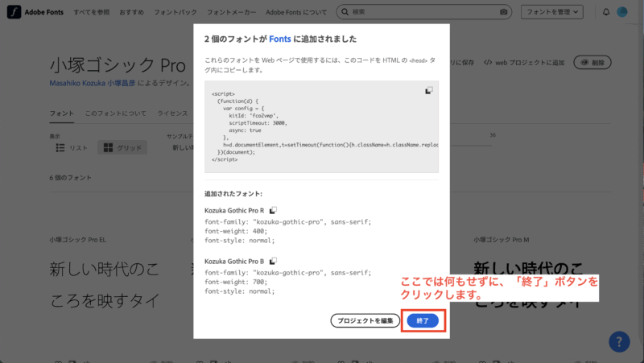
Task: Open すべてを参照 menu item
Action: coord(92,12)
